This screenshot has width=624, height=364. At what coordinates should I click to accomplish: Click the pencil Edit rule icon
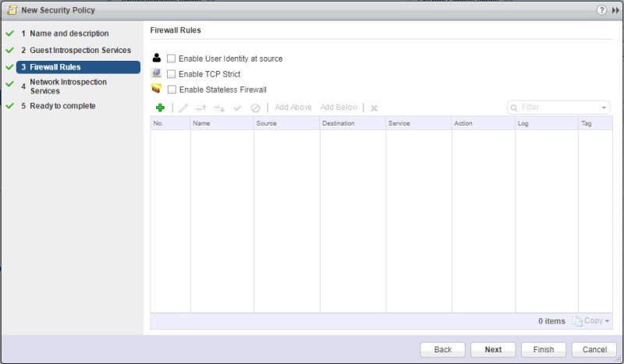(x=183, y=108)
